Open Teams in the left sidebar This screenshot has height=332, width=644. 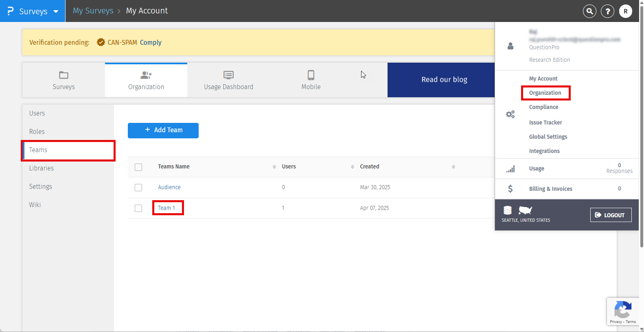[x=38, y=150]
